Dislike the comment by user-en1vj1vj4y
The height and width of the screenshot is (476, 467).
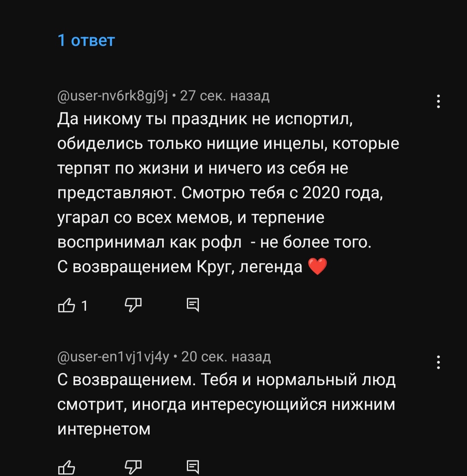[133, 467]
